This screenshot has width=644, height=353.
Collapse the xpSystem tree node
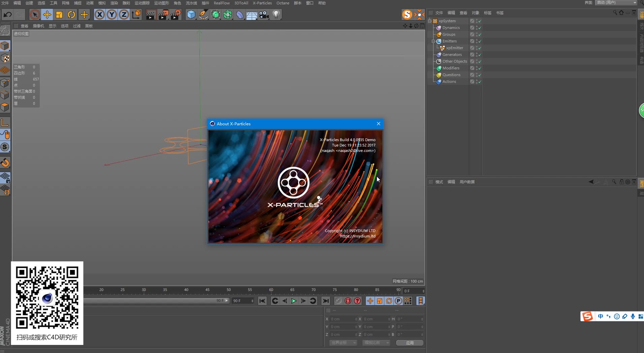[x=430, y=21]
